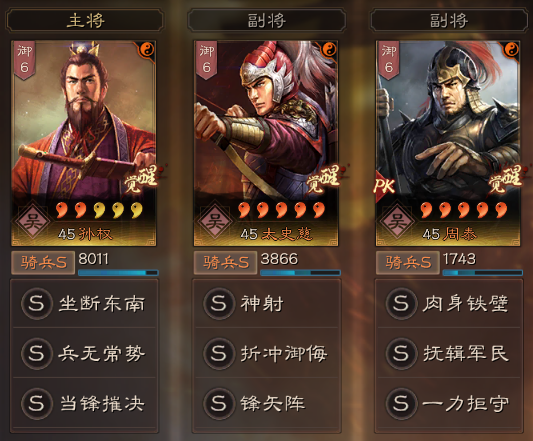Screen dimensions: 533x441
Task: Click the troop bar beside 3866
Action: tap(300, 272)
